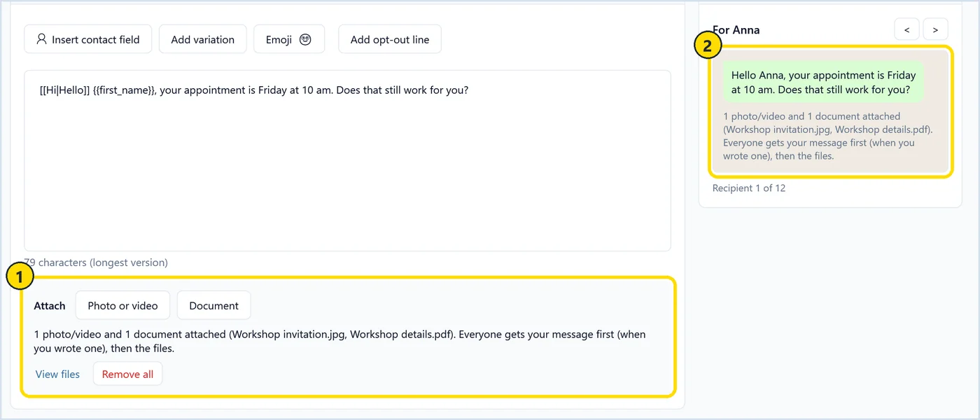The width and height of the screenshot is (980, 420).
Task: Remove all attached files
Action: pyautogui.click(x=127, y=374)
